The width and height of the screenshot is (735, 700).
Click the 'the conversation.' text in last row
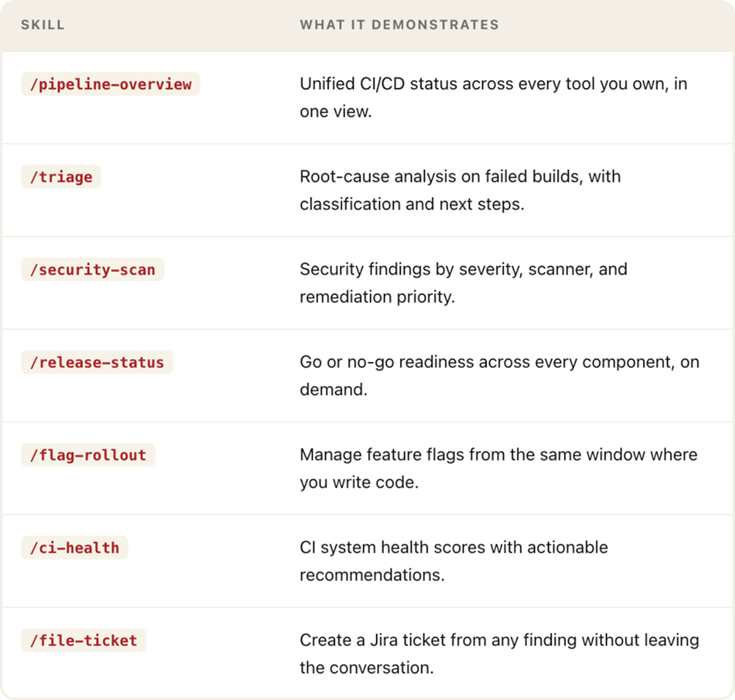tap(366, 667)
